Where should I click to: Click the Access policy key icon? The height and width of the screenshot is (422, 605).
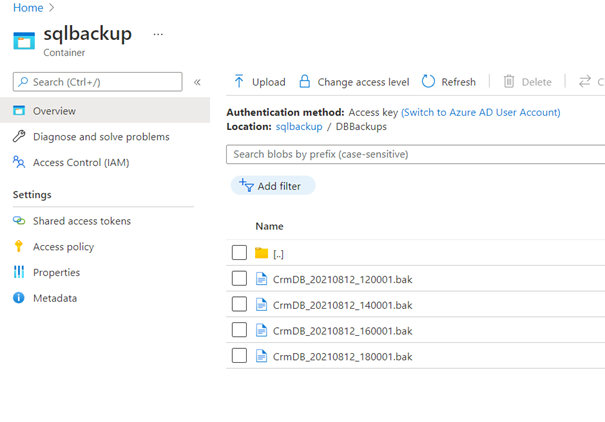click(x=19, y=246)
